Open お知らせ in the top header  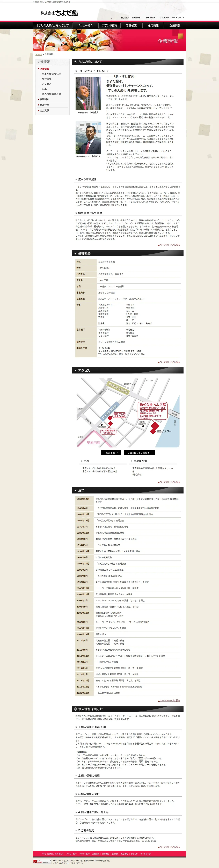(150, 18)
